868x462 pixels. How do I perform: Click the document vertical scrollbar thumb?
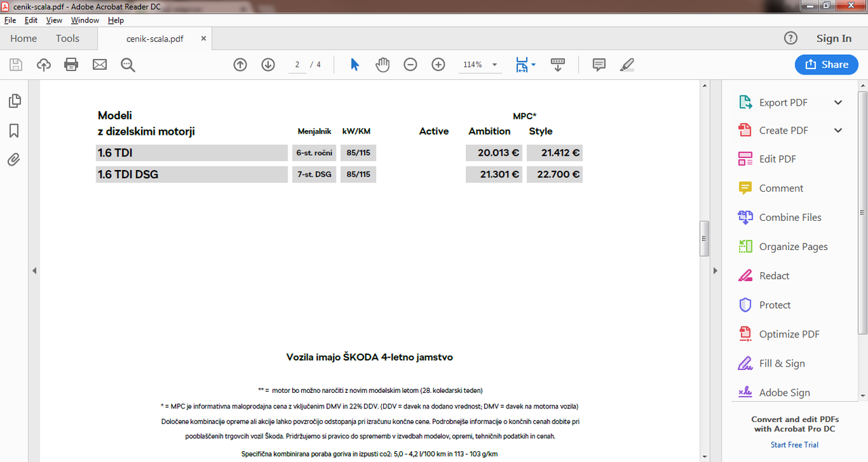click(705, 238)
